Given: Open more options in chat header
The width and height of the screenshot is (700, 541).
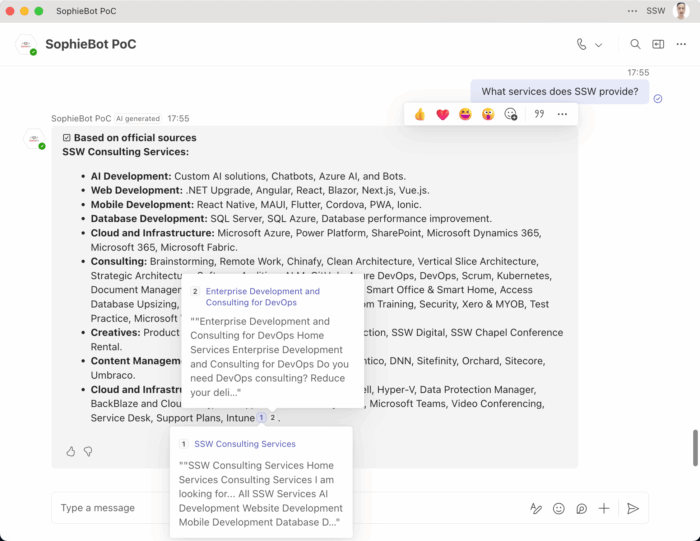Looking at the screenshot, I should click(x=681, y=44).
